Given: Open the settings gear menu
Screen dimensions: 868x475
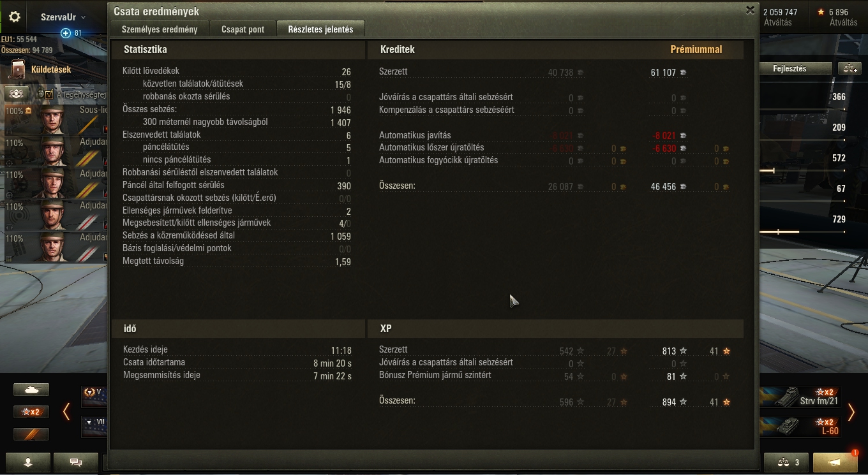Looking at the screenshot, I should [14, 17].
